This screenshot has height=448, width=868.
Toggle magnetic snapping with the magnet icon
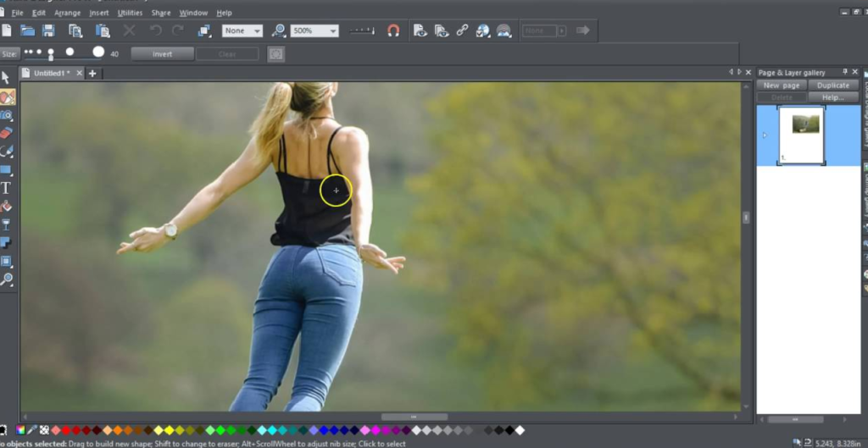click(x=393, y=30)
